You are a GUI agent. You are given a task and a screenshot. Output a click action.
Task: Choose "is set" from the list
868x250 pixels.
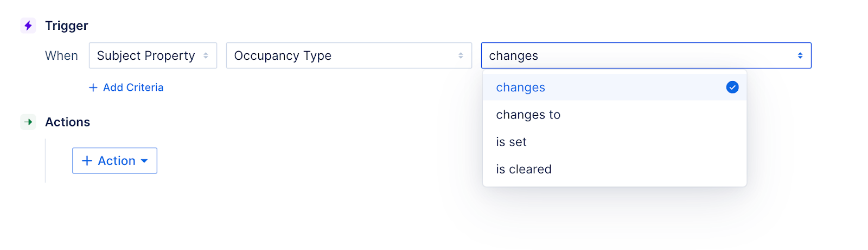point(511,142)
